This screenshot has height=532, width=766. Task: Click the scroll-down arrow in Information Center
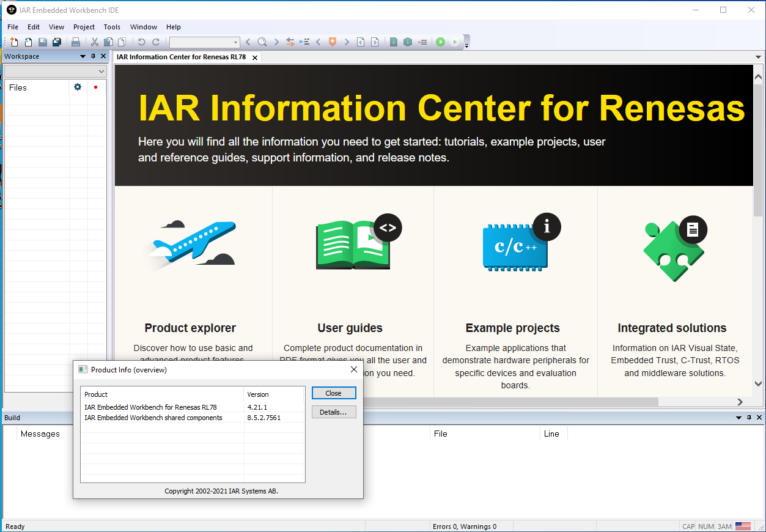pos(759,384)
